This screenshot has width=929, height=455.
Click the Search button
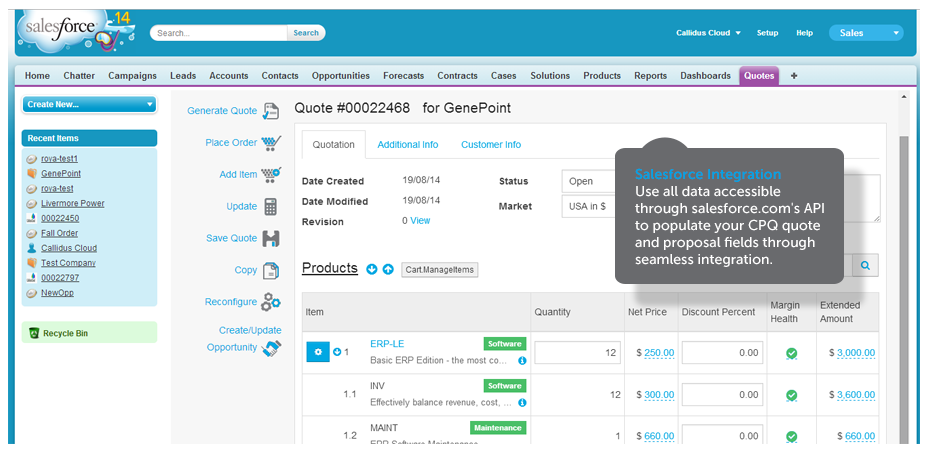click(x=306, y=33)
